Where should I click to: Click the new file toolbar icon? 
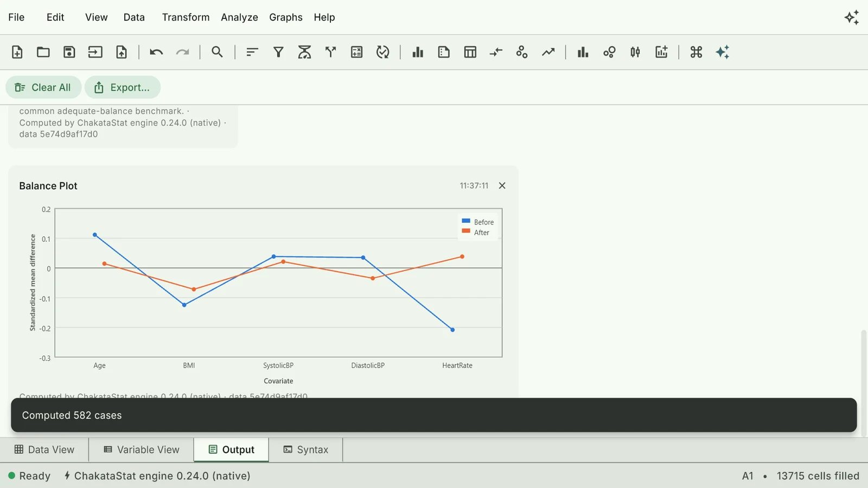(x=17, y=52)
